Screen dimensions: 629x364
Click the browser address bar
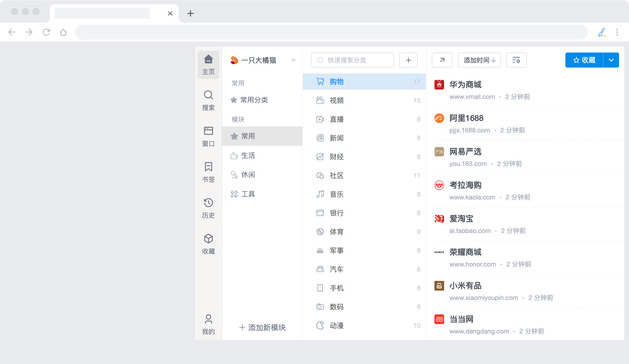tap(331, 32)
